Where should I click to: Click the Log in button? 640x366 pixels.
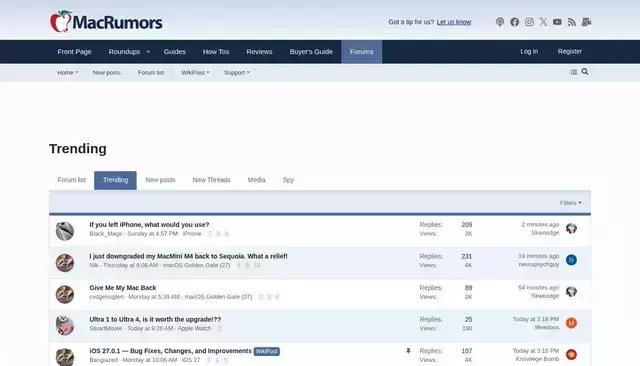coord(529,51)
